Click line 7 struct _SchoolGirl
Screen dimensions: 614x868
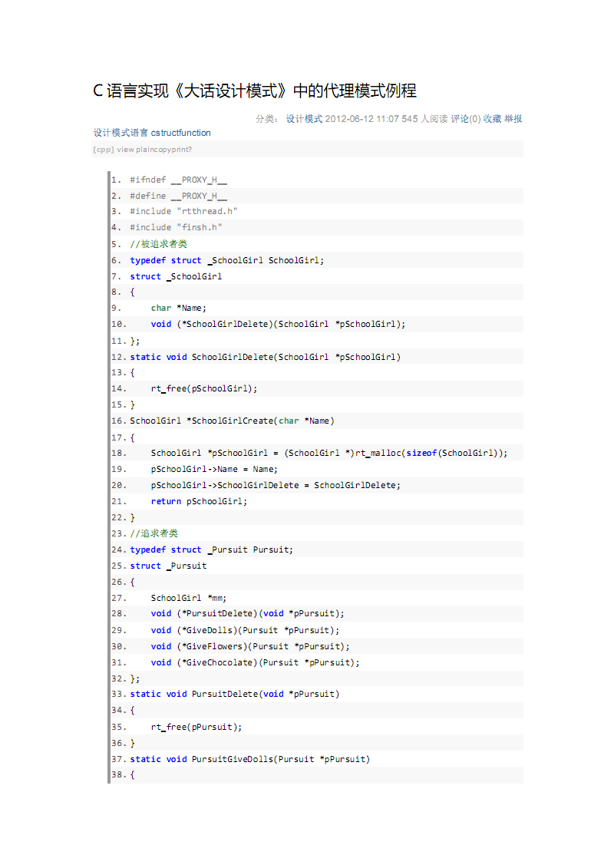point(176,276)
